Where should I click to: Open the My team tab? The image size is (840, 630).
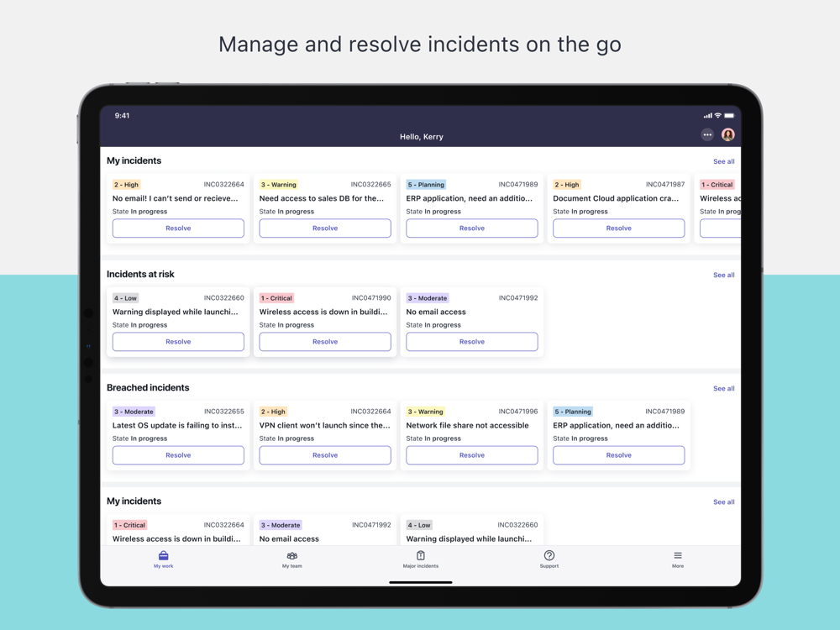point(292,559)
